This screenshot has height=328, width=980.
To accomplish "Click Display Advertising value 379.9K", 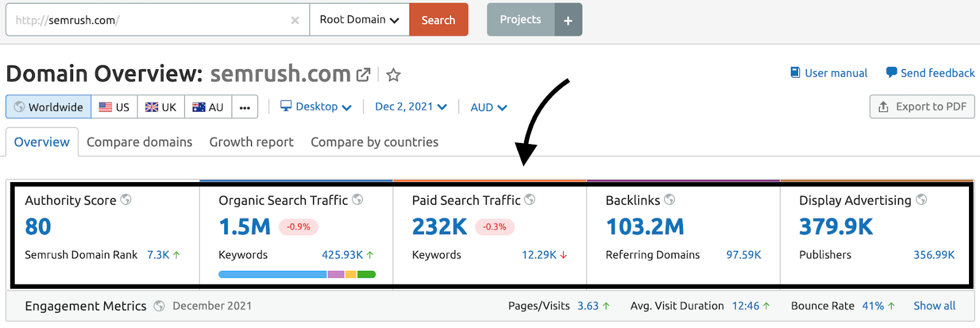I will pos(836,227).
